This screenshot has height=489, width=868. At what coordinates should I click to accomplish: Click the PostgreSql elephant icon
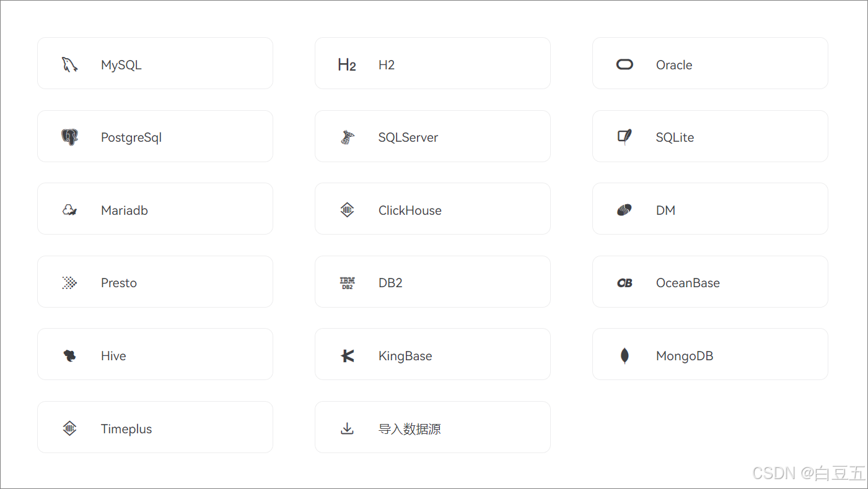coord(69,137)
